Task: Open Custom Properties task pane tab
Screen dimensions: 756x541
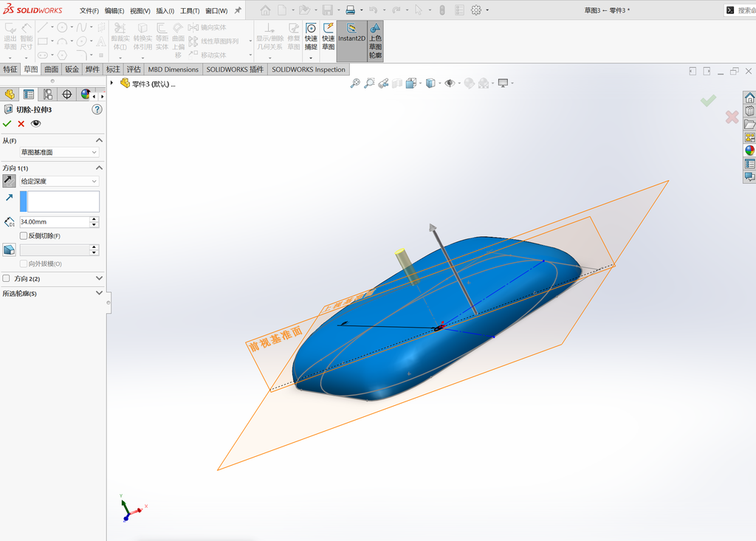Action: (750, 164)
